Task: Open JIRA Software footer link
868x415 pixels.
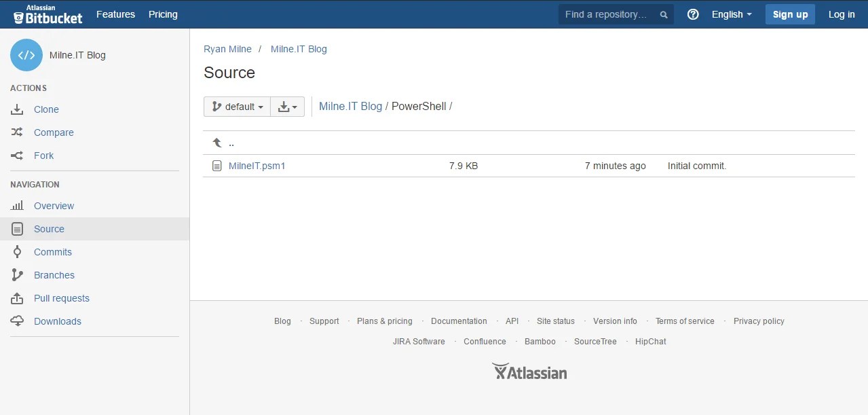Action: click(x=419, y=342)
